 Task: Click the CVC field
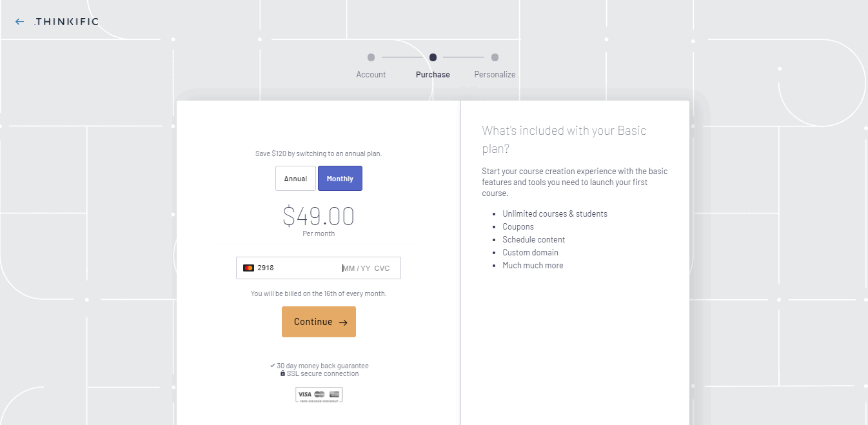click(382, 268)
